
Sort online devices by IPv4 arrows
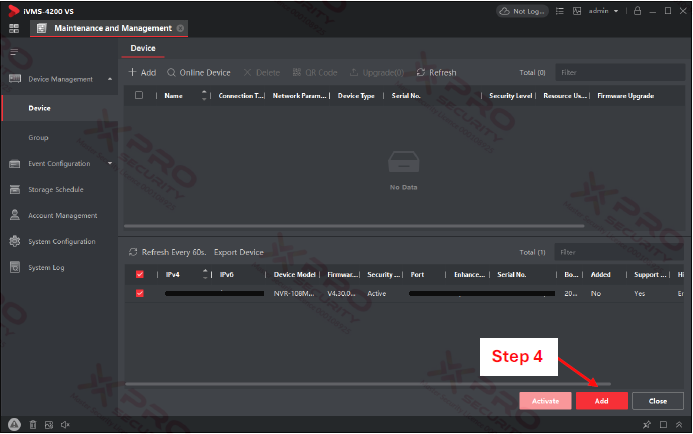(x=205, y=274)
